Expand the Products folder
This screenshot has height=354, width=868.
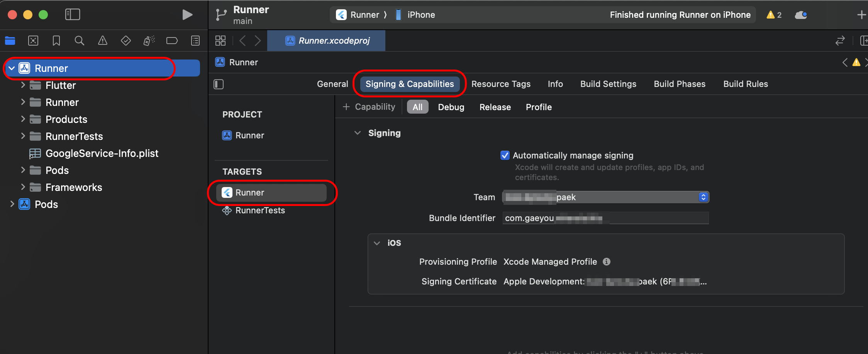click(x=23, y=119)
